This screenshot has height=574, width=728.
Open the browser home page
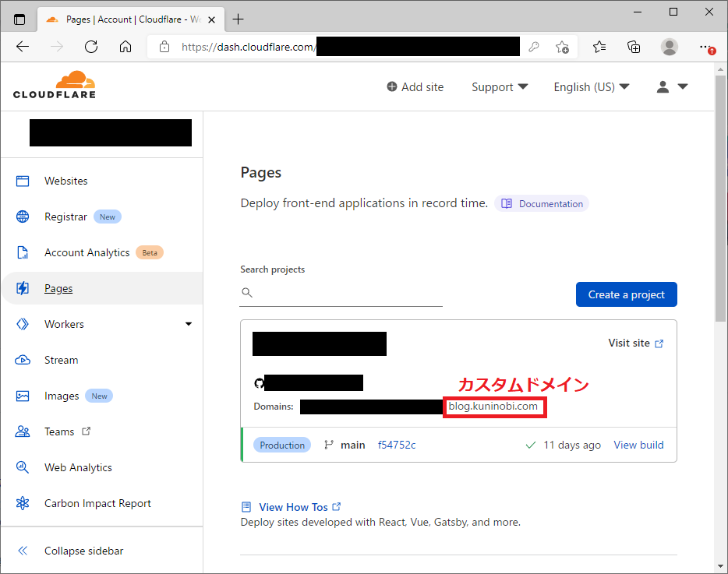pyautogui.click(x=125, y=47)
